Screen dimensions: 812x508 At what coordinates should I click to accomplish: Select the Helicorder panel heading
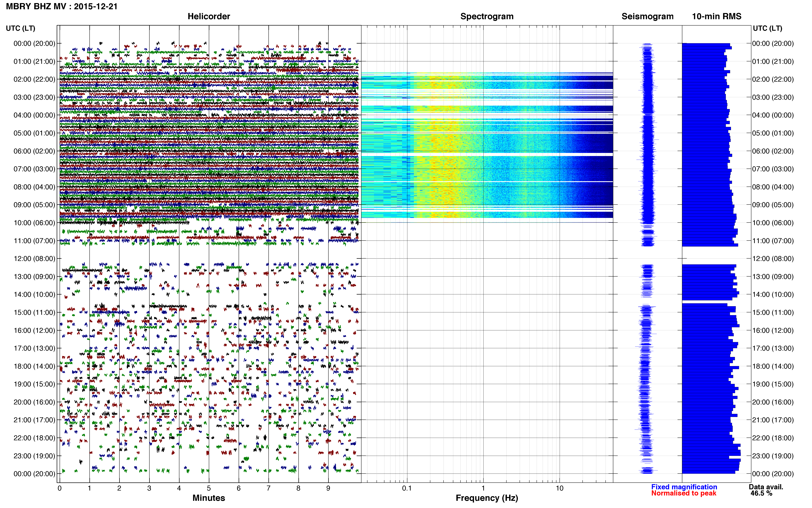(x=209, y=16)
